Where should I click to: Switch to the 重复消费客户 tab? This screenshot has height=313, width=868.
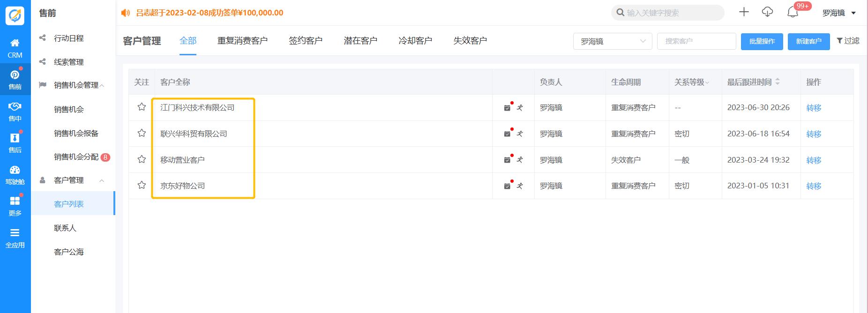242,41
